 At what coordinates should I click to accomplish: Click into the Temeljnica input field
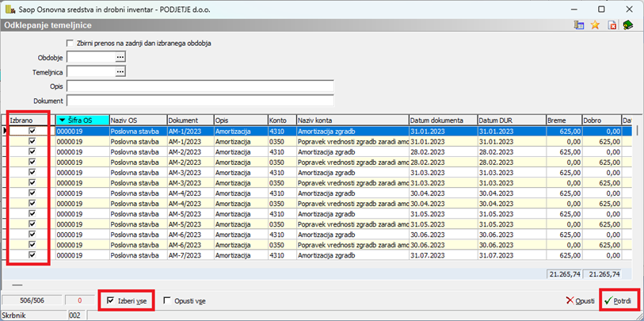91,72
